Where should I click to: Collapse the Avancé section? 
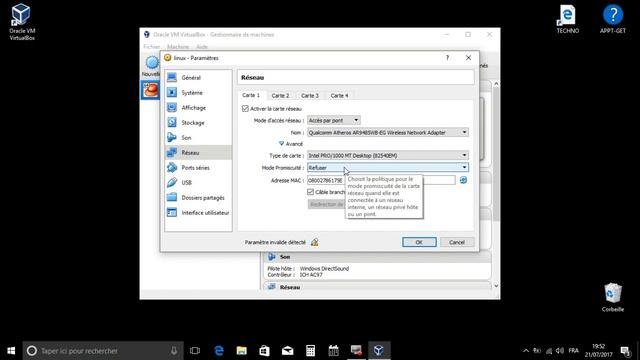coord(291,144)
